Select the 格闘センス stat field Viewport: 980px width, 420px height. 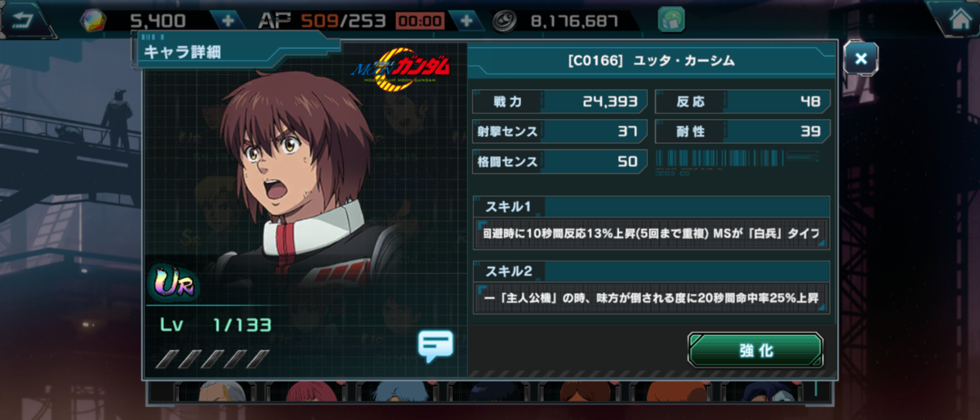tap(560, 161)
